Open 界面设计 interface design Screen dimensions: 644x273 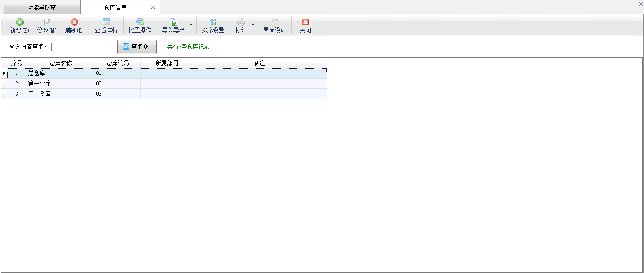274,26
